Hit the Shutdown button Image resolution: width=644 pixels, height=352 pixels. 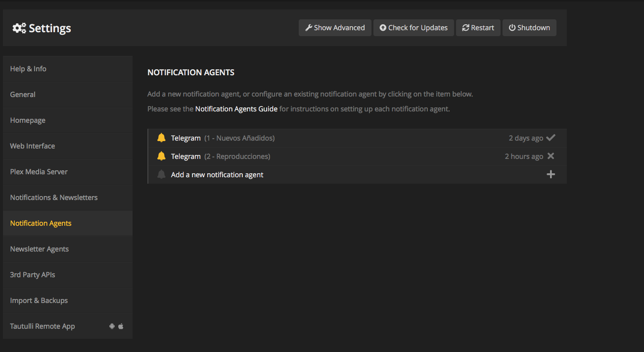529,28
